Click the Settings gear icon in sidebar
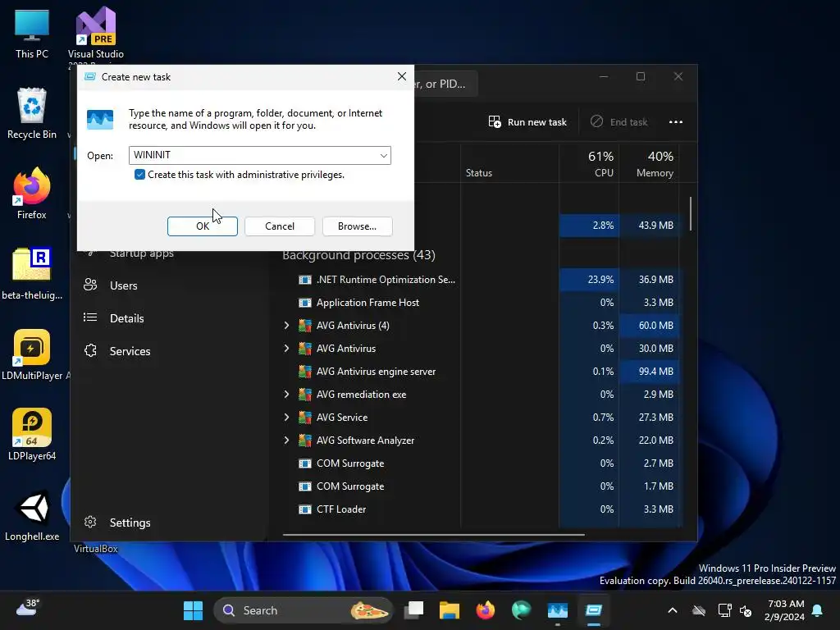 point(90,522)
